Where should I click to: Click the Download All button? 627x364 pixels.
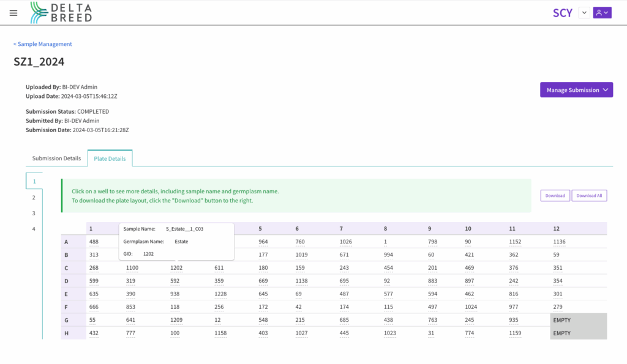588,196
